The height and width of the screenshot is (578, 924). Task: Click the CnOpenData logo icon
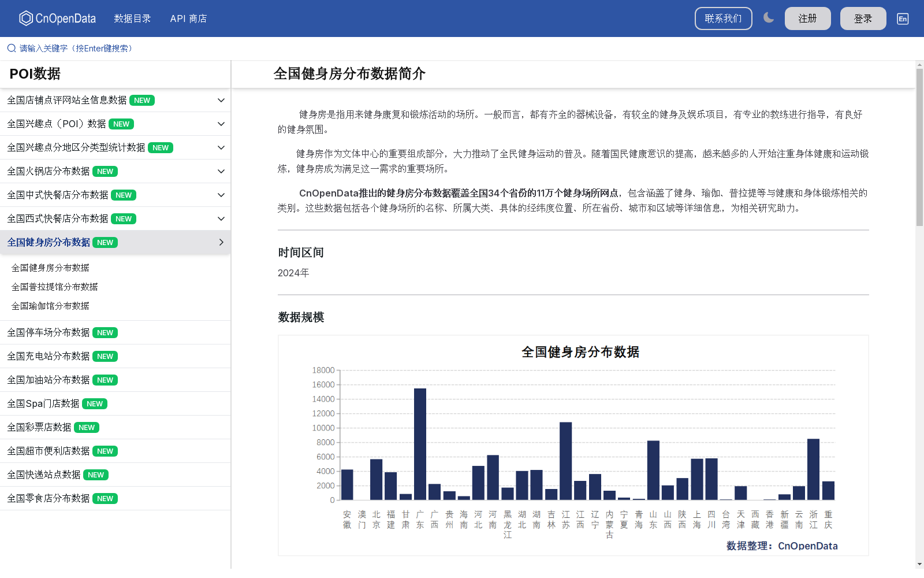26,18
